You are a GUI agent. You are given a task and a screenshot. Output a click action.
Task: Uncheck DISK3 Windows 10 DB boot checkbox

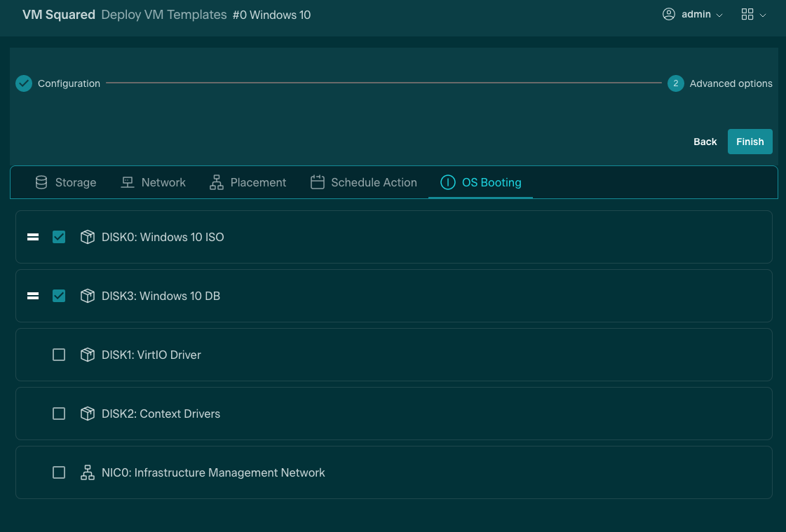pos(59,296)
